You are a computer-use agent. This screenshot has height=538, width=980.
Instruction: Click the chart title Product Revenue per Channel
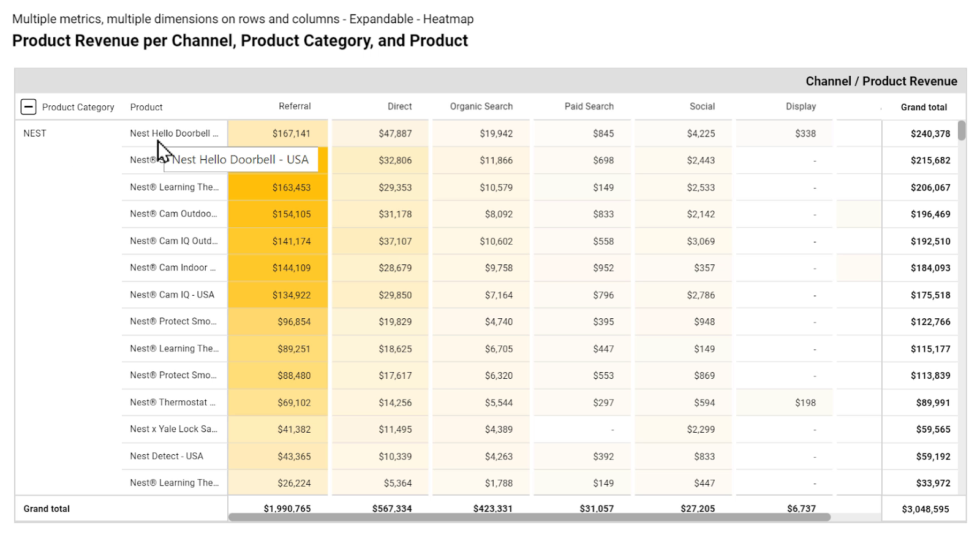pyautogui.click(x=240, y=40)
